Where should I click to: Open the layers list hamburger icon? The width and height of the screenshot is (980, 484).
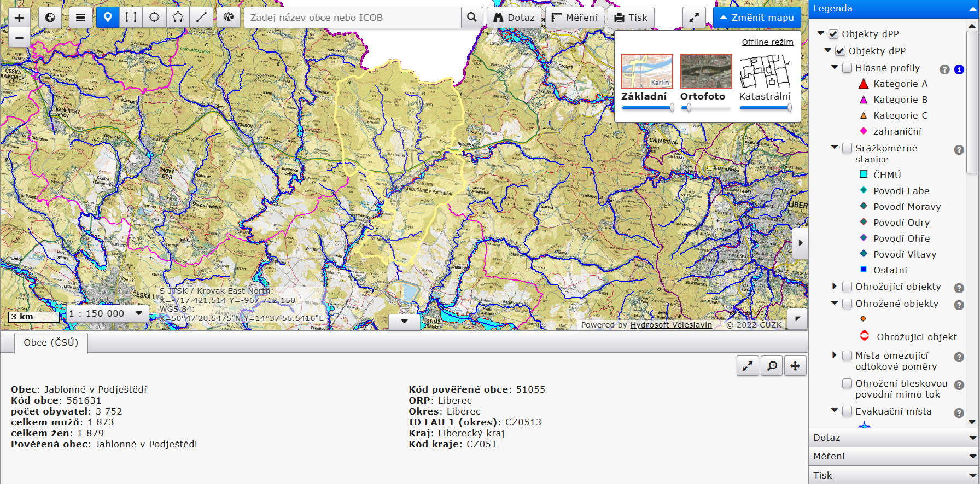(x=80, y=18)
